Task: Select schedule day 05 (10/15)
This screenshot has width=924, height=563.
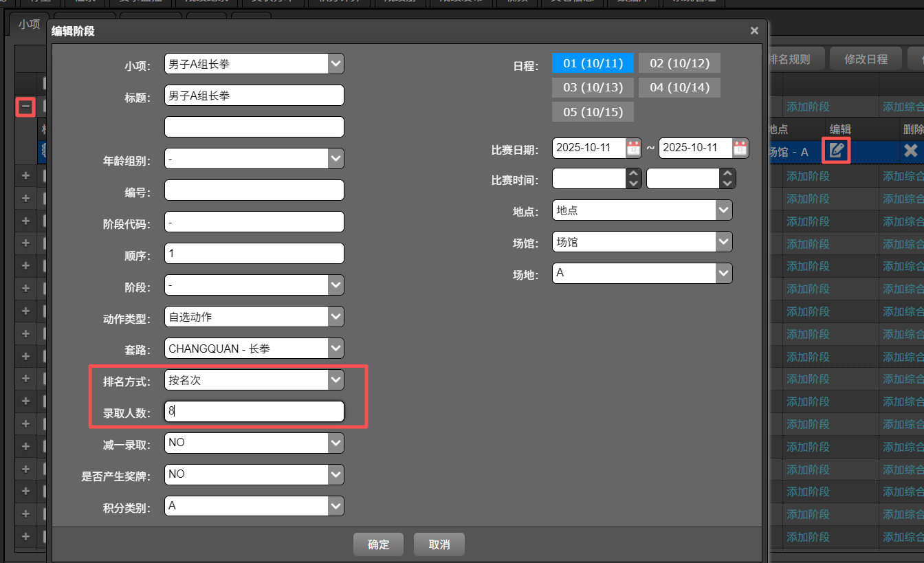Action: coord(593,111)
